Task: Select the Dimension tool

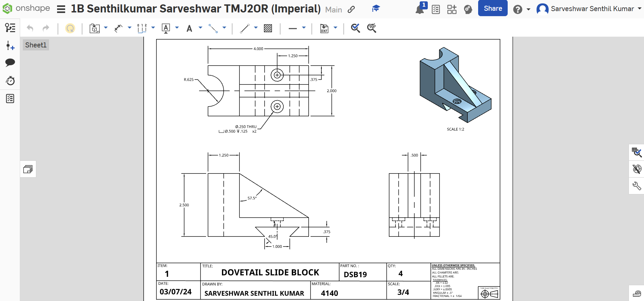Action: pos(118,28)
